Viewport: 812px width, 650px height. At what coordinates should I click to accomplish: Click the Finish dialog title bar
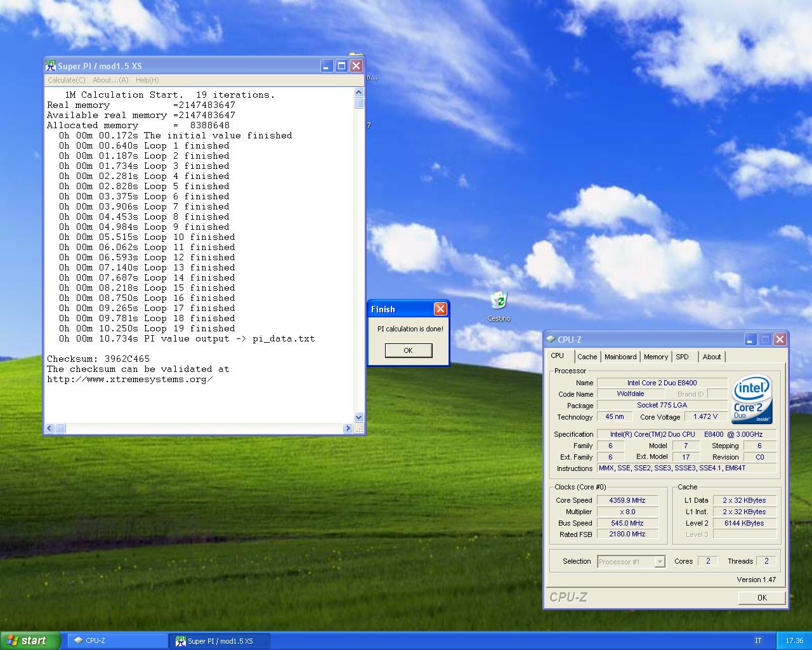click(x=400, y=309)
